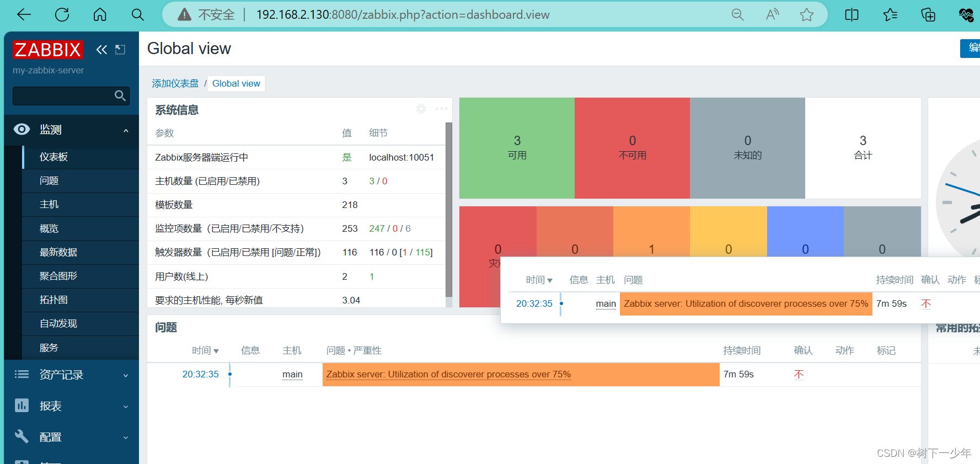Screen dimensions: 980x464
Task: Click the orange severity tile showing 1
Action: click(x=651, y=232)
